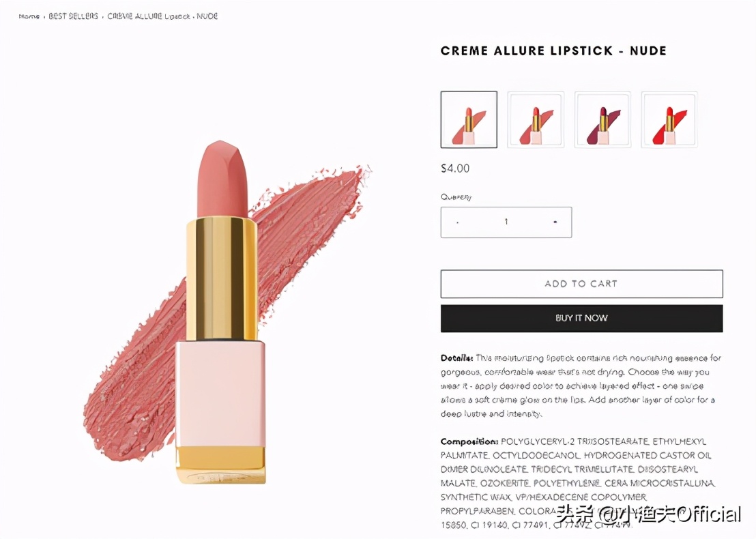The image size is (756, 539).
Task: Click the Quantity label
Action: [456, 196]
